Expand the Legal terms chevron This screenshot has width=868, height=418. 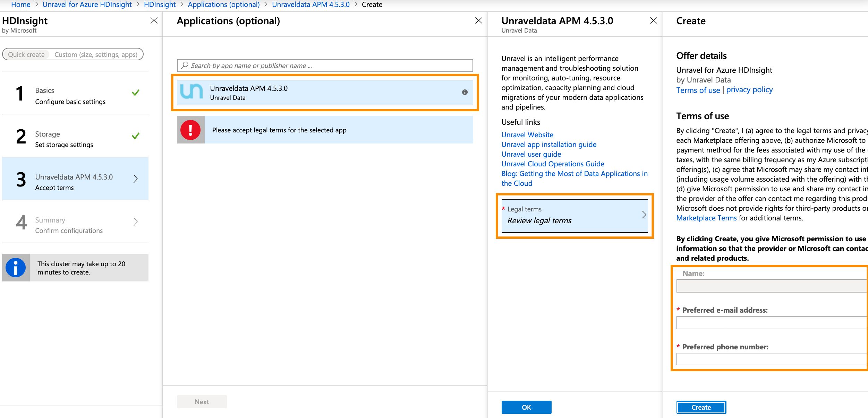point(644,215)
